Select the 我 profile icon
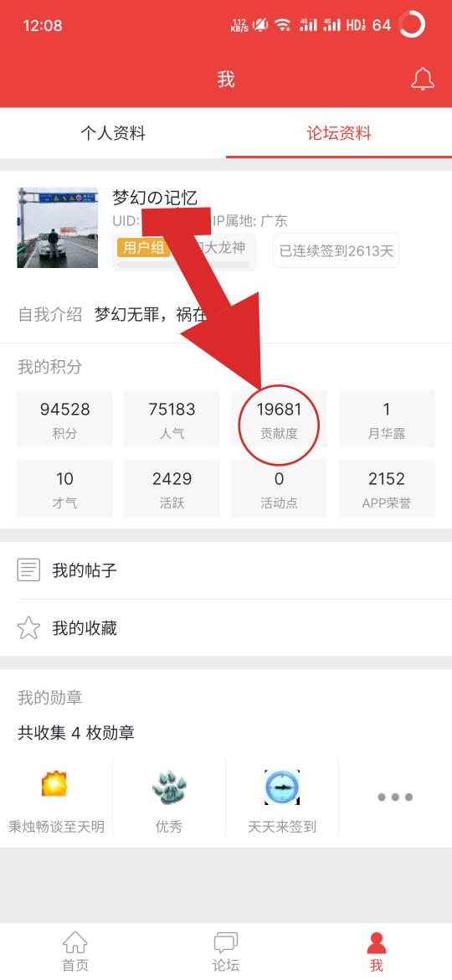This screenshot has height=980, width=452. pyautogui.click(x=377, y=942)
